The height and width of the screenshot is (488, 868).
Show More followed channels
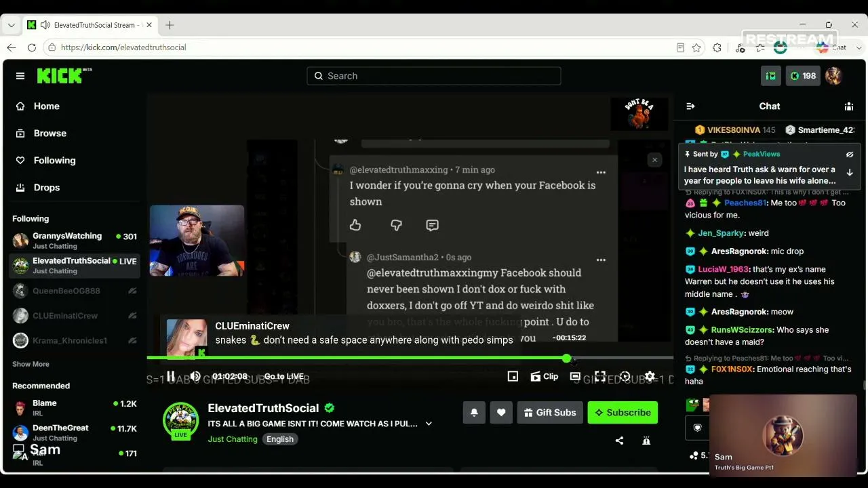[x=31, y=364]
